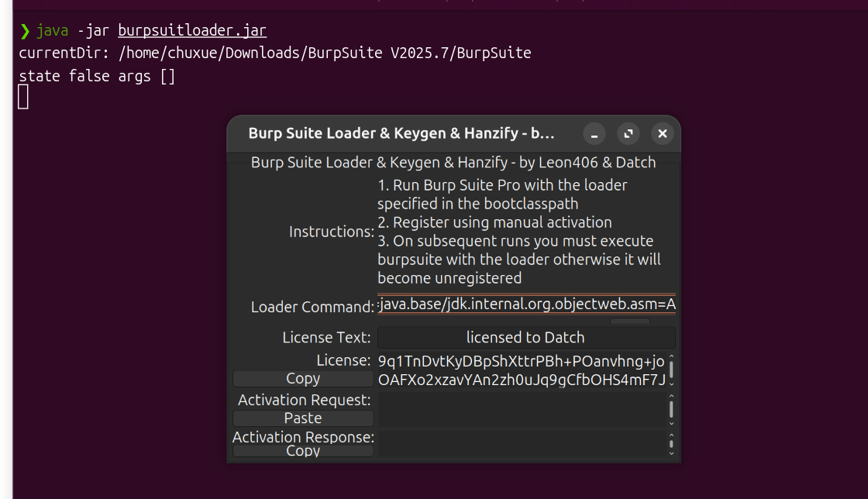Close the Burp Suite Loader window

click(663, 134)
